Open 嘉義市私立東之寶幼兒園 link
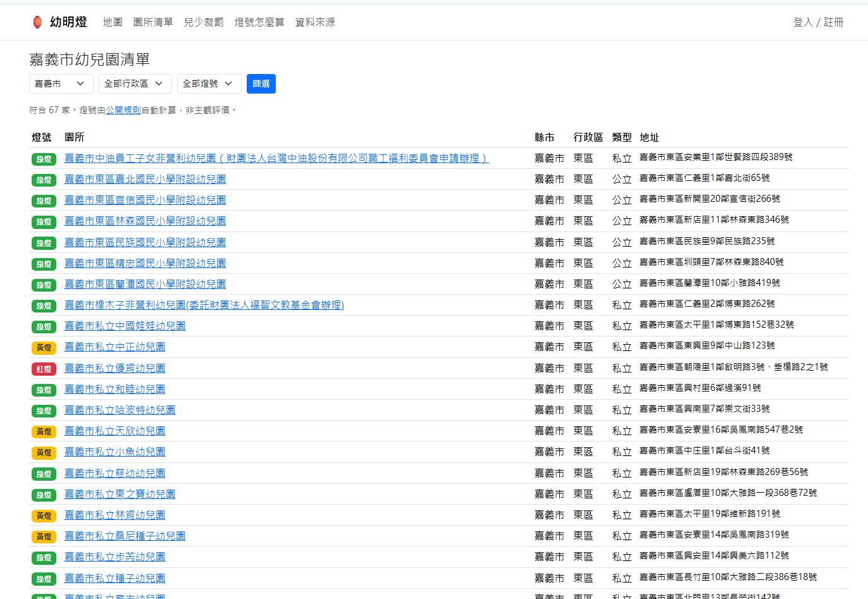Screen dimensions: 868x599 pyautogui.click(x=120, y=494)
